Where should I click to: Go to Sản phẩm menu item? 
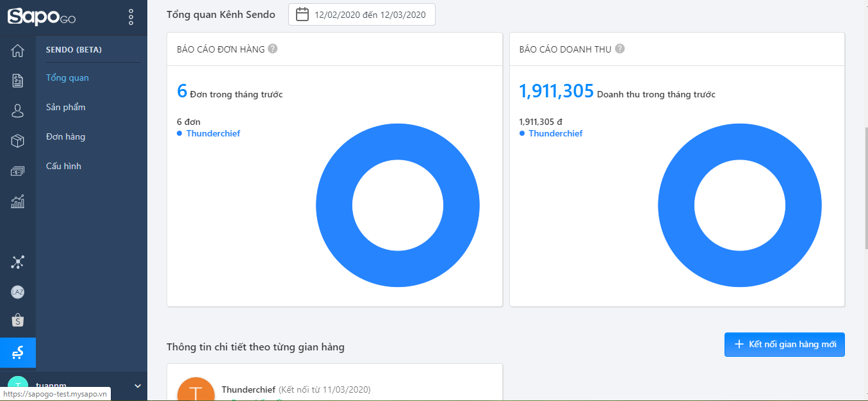pos(66,107)
